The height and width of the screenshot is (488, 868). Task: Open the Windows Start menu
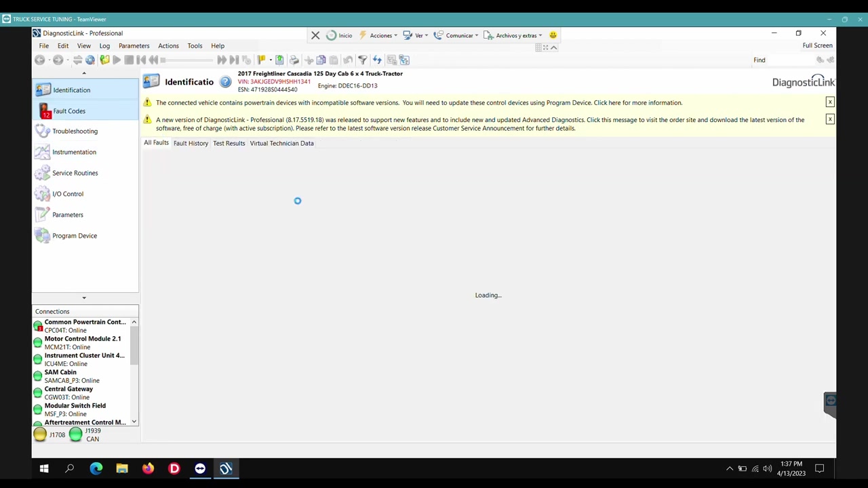pos(44,468)
